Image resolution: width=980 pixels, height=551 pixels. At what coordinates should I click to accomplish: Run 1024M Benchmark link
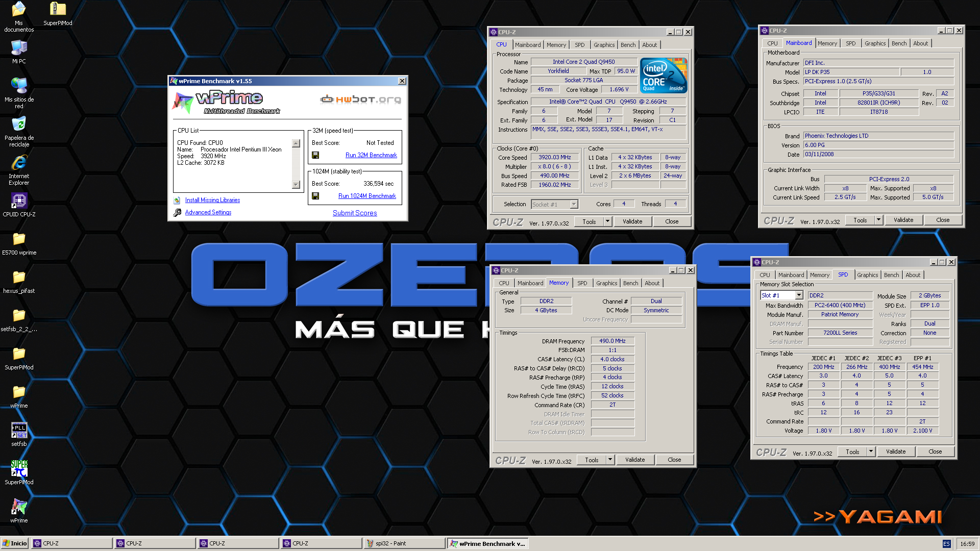click(x=367, y=196)
